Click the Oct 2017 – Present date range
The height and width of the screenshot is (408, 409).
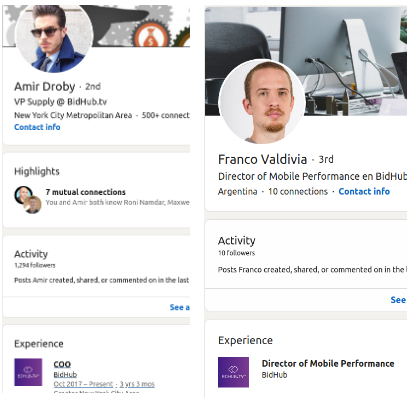tap(83, 384)
